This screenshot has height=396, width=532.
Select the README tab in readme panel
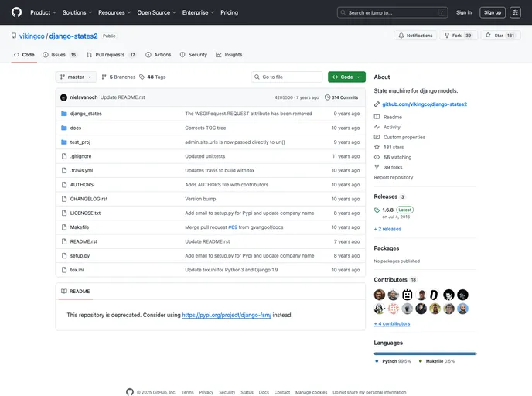75,292
